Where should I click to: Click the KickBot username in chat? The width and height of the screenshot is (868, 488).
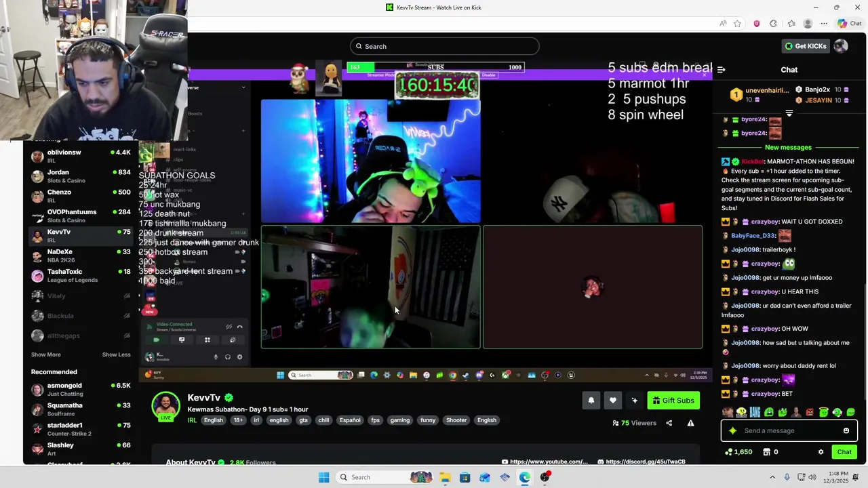click(x=753, y=161)
